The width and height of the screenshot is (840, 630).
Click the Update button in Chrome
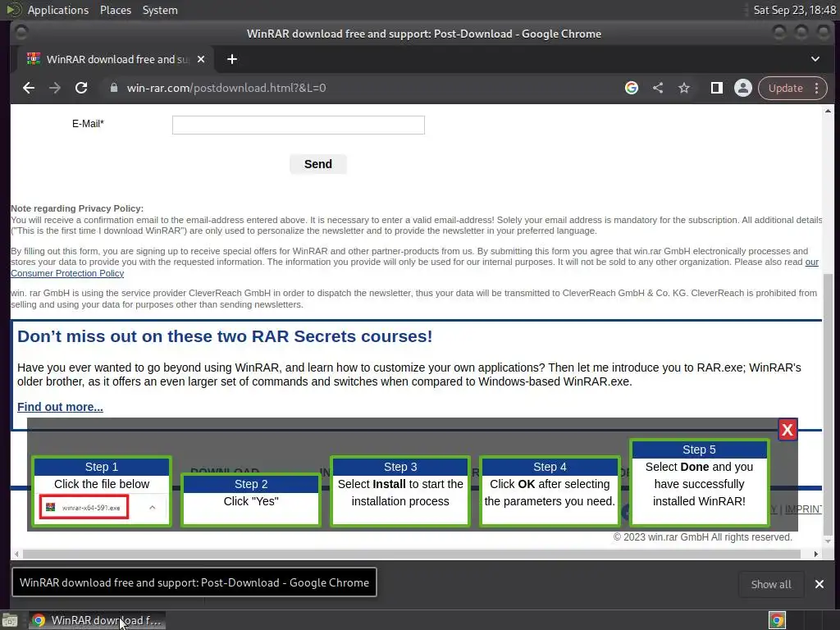pyautogui.click(x=785, y=88)
